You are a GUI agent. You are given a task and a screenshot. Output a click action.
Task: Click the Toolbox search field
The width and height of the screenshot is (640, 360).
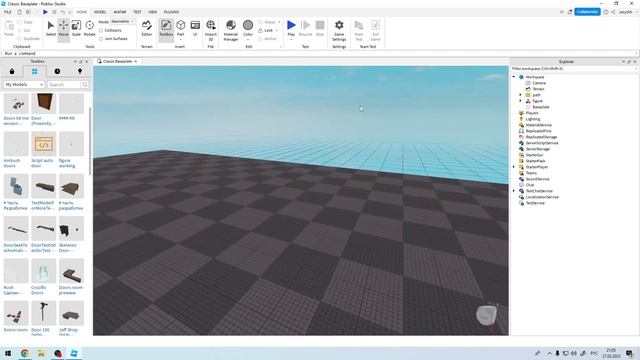click(64, 84)
